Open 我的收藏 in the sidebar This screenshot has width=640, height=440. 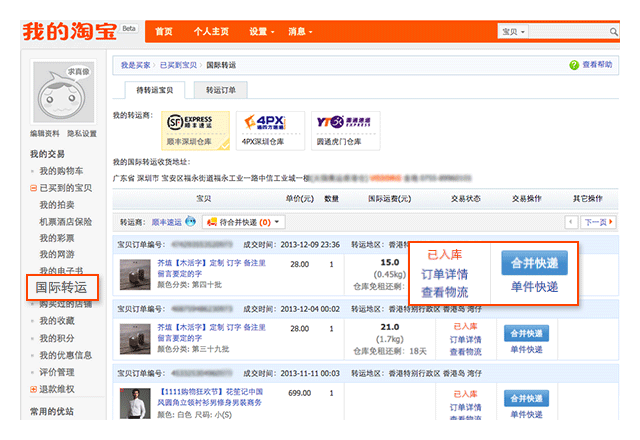57,321
